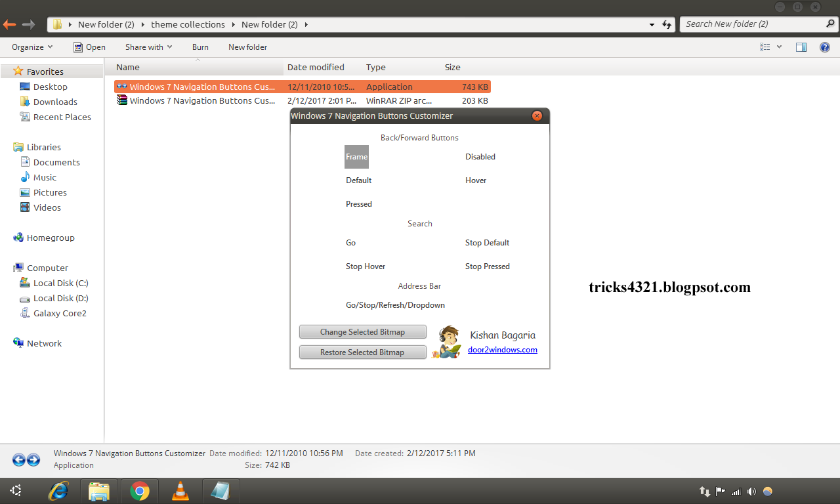Screen dimensions: 840x504
Task: Select the Navigation Buttons Customizer application file
Action: click(x=303, y=87)
